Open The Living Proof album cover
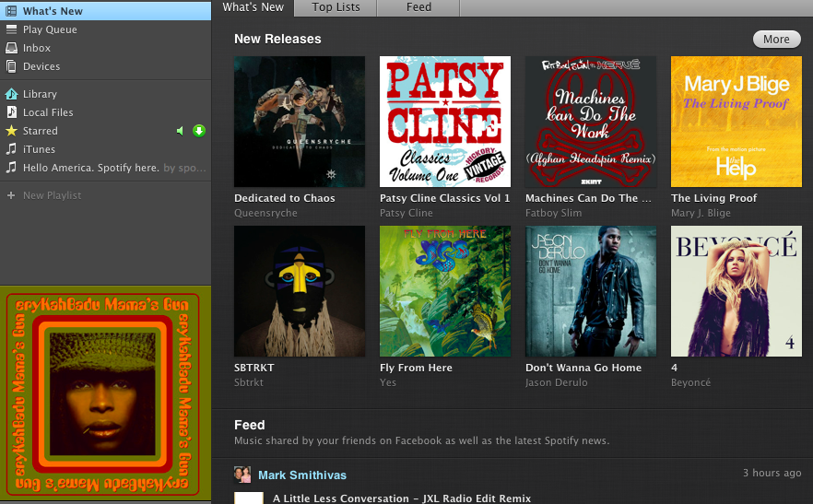813x504 pixels. [x=736, y=122]
